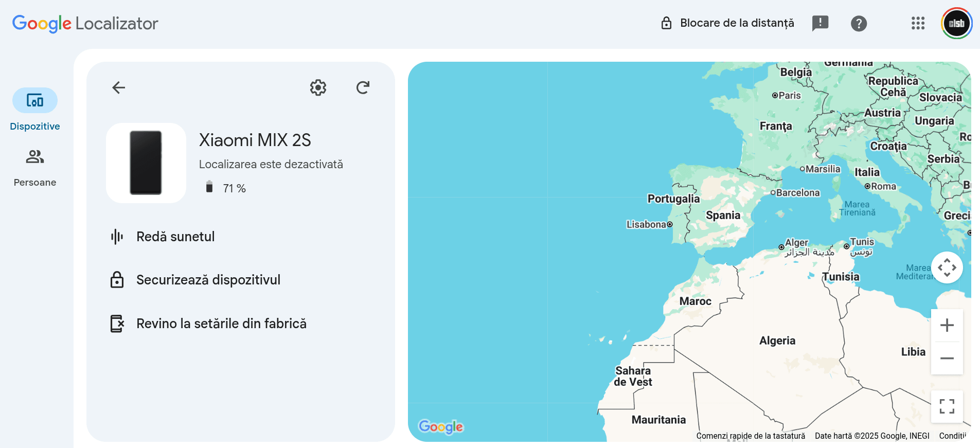Viewport: 980px width, 448px height.
Task: Send feedback via exclamation icon
Action: point(820,23)
